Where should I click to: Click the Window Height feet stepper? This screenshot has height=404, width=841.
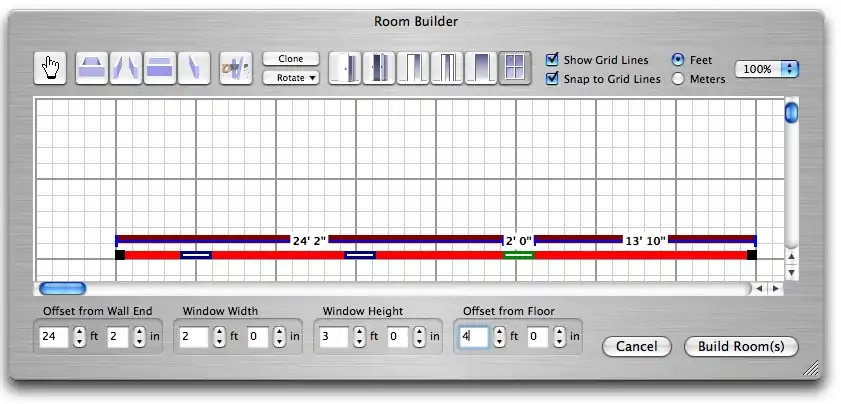click(x=359, y=337)
